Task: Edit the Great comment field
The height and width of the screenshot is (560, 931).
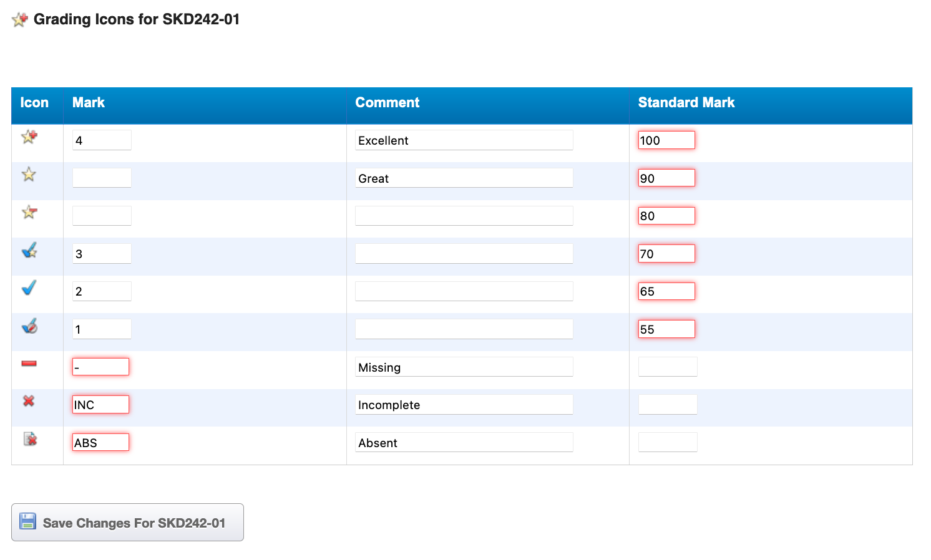Action: click(464, 178)
